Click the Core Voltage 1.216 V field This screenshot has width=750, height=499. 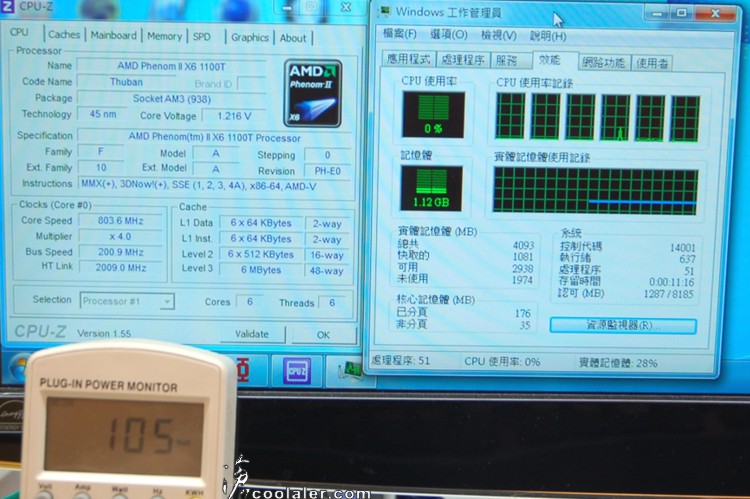(x=234, y=116)
